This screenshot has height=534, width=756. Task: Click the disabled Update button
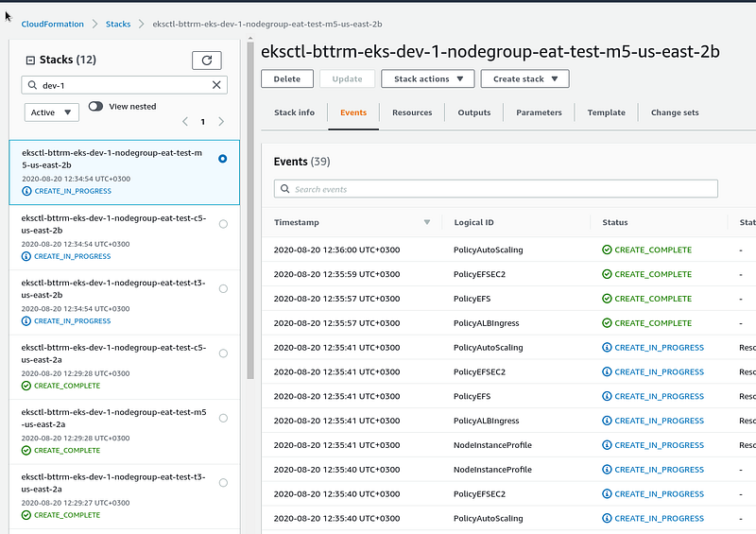point(347,78)
